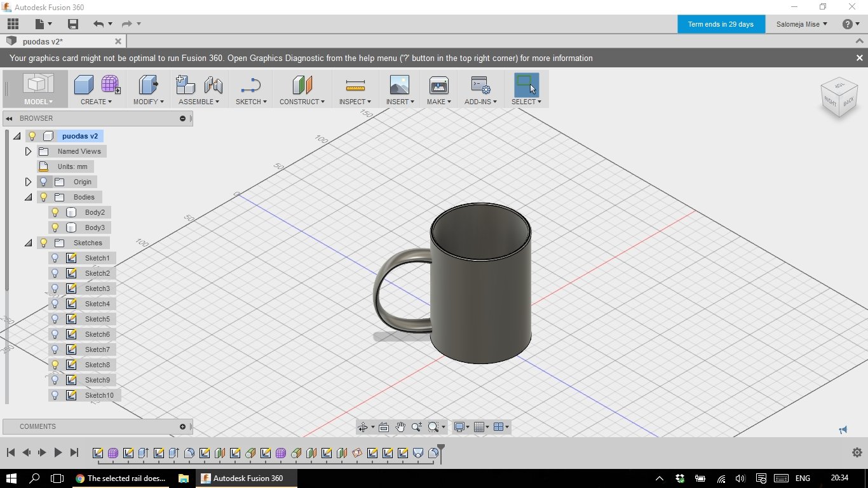Toggle Sketch10 visibility bulb
868x488 pixels.
(55, 395)
